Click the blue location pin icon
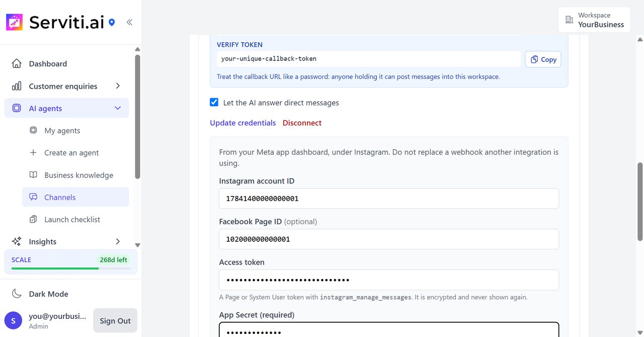The image size is (644, 337). 112,22
